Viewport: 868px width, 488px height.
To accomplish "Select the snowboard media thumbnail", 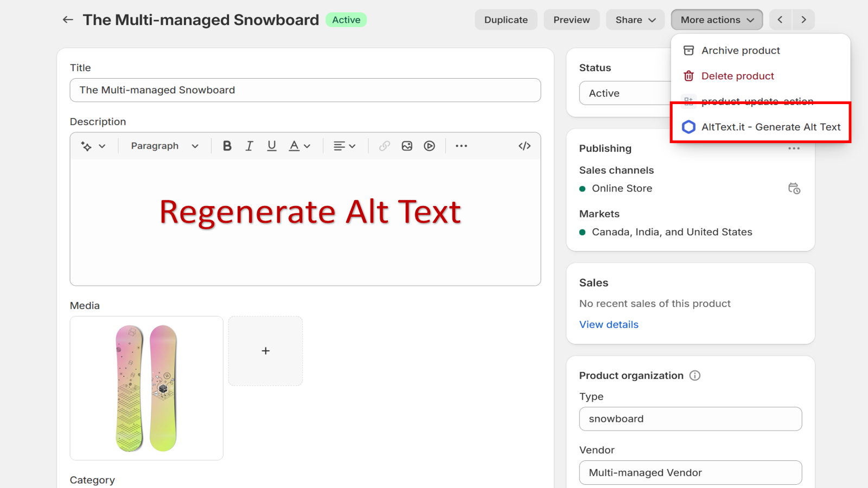I will (x=146, y=388).
